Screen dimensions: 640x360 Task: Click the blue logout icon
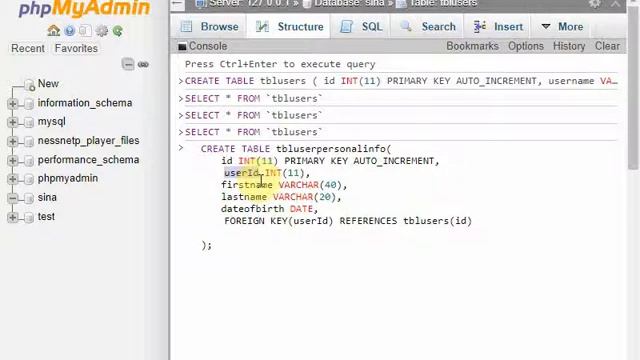[70, 31]
